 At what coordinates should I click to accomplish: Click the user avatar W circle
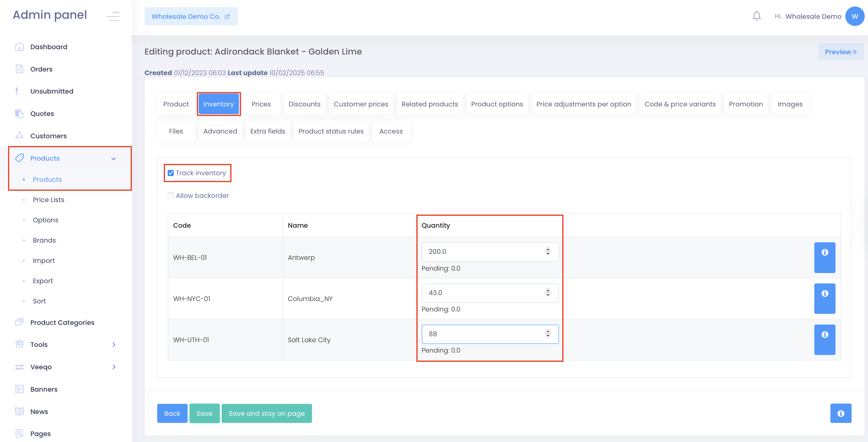[x=854, y=16]
